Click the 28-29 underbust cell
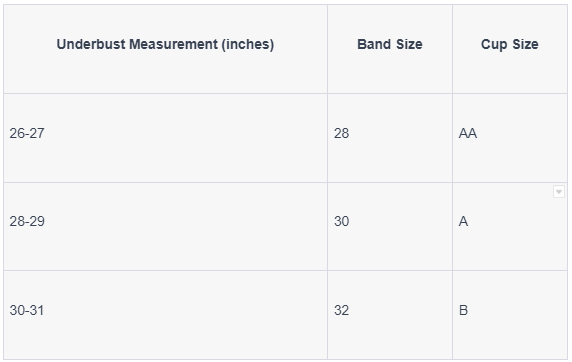 pos(165,226)
